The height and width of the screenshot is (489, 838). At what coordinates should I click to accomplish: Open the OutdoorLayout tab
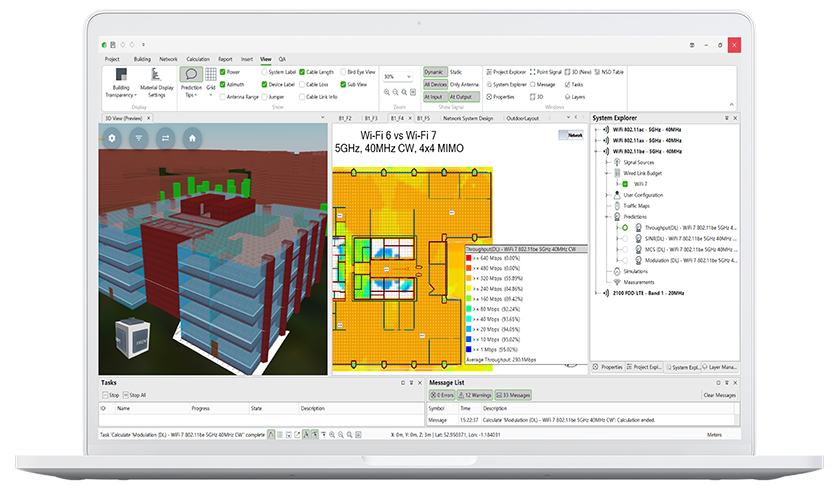(523, 118)
